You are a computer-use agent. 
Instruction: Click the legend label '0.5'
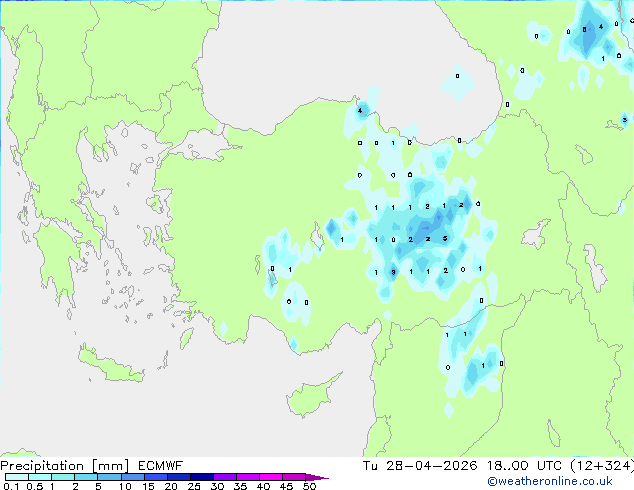pos(34,486)
